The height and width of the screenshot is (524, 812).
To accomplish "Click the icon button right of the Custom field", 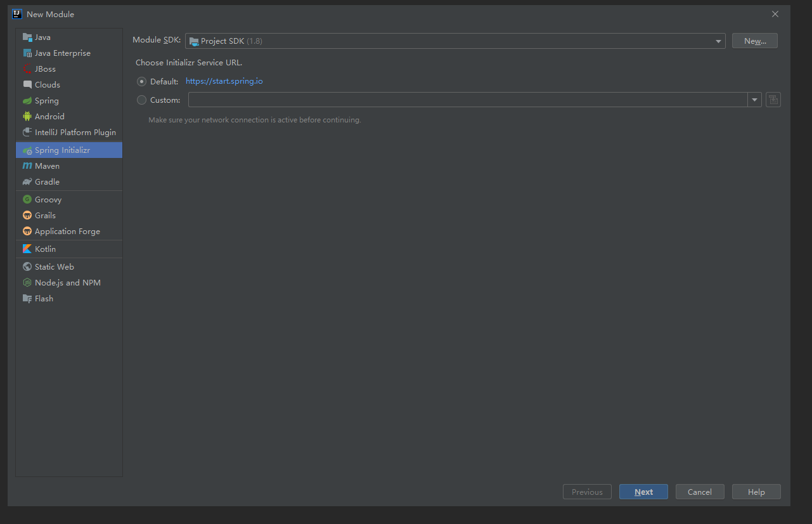I will pos(773,100).
